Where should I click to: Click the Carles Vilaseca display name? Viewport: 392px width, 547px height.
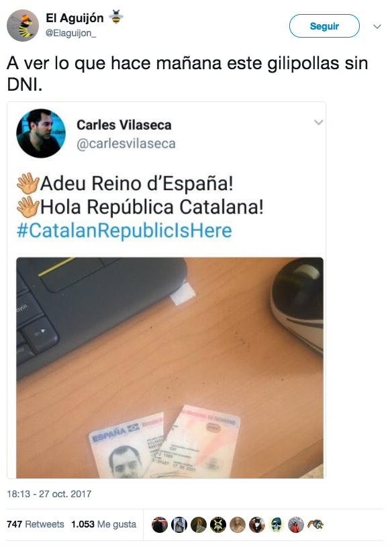click(124, 125)
